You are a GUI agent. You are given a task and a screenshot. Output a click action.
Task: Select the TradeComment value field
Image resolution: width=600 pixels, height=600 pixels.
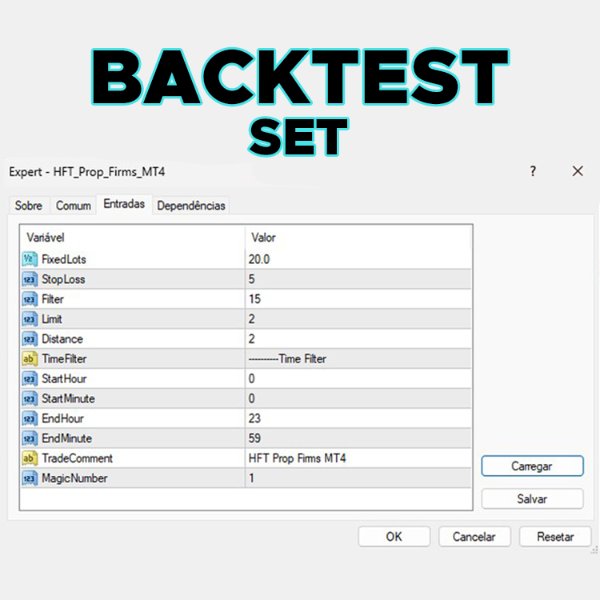click(358, 458)
